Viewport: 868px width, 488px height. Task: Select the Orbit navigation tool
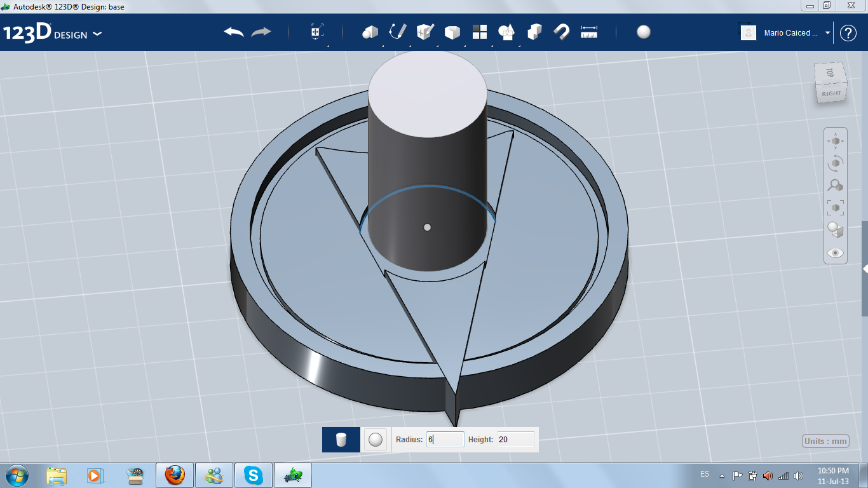click(x=836, y=163)
